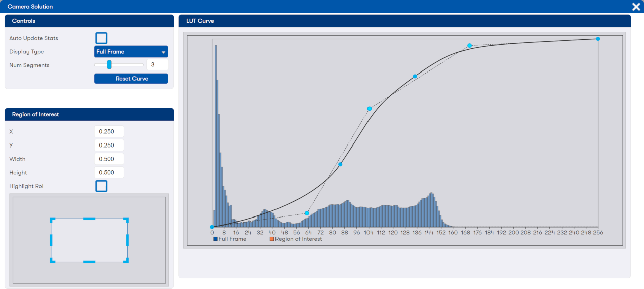Click the Full Frame legend swatch
Viewport: 644px width, 289px height.
216,239
